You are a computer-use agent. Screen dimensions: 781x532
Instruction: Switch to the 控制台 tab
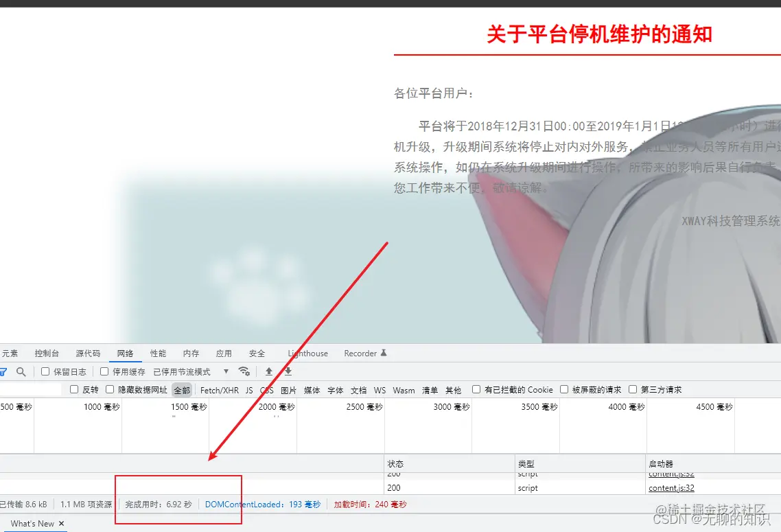tap(47, 353)
